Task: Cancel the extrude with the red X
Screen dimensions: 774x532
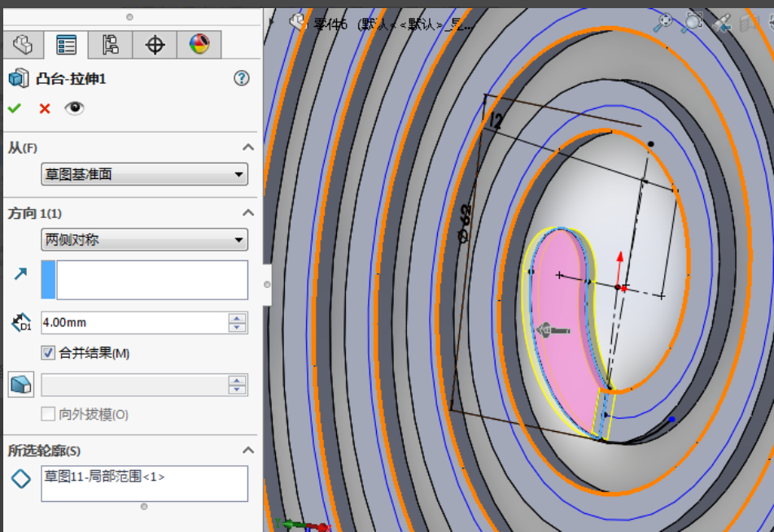Action: coord(45,108)
